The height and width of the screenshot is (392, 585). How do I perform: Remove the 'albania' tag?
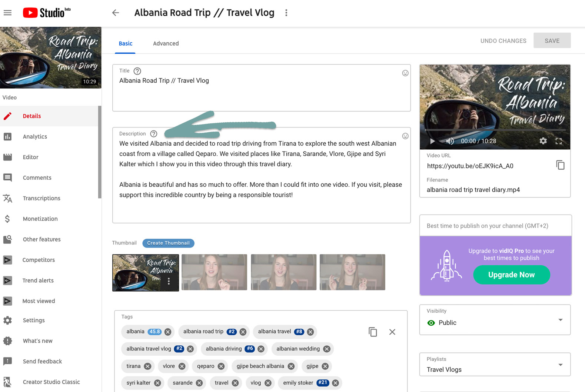[x=168, y=332]
